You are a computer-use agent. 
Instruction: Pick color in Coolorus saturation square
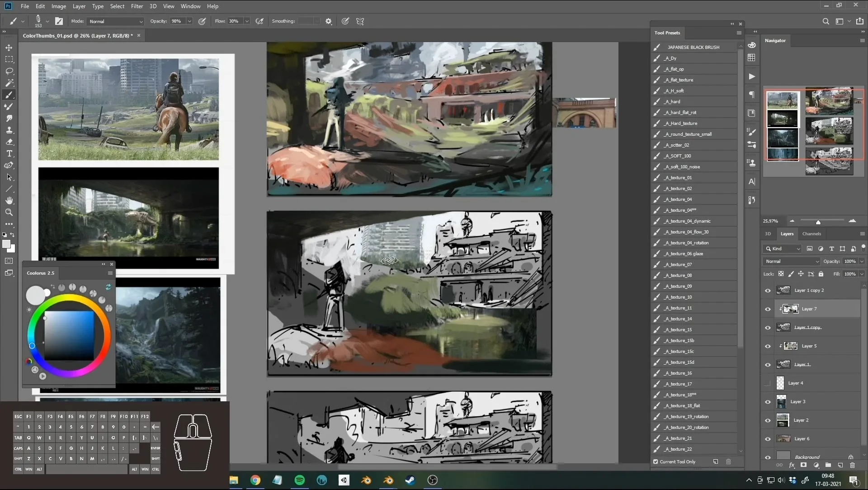click(x=69, y=336)
